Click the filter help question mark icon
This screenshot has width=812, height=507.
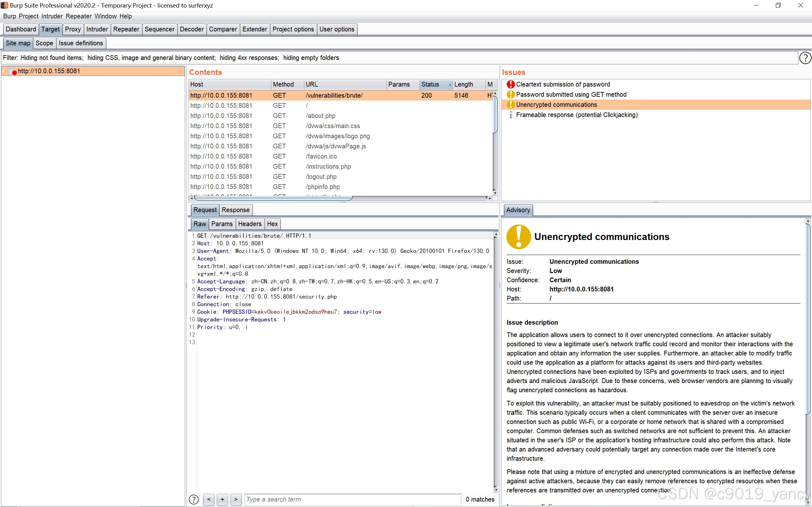tap(805, 58)
